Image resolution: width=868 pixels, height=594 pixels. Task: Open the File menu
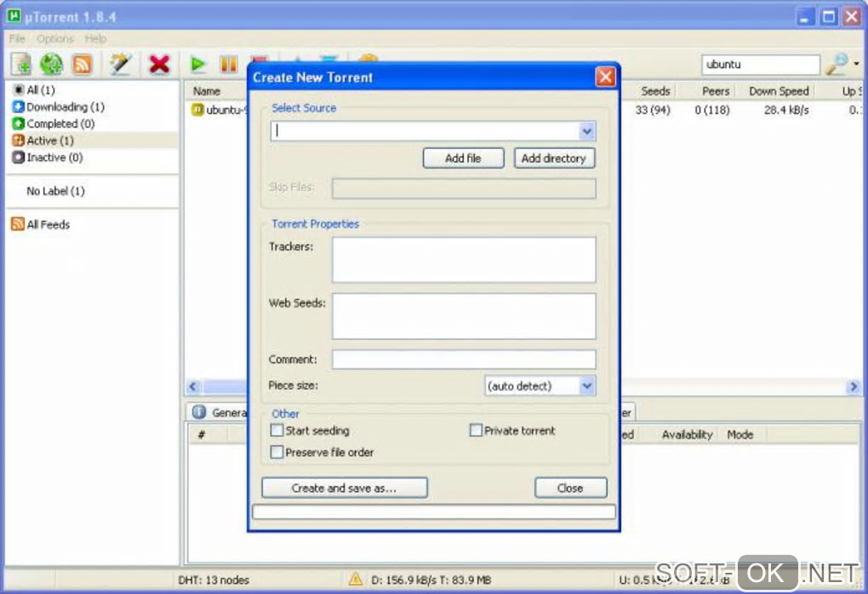(17, 39)
